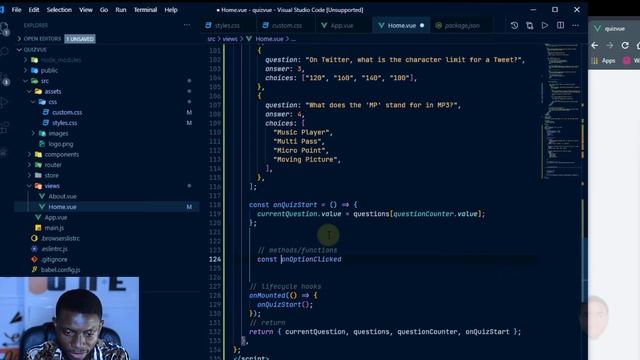Expand the public folder
The width and height of the screenshot is (640, 360).
coord(49,71)
